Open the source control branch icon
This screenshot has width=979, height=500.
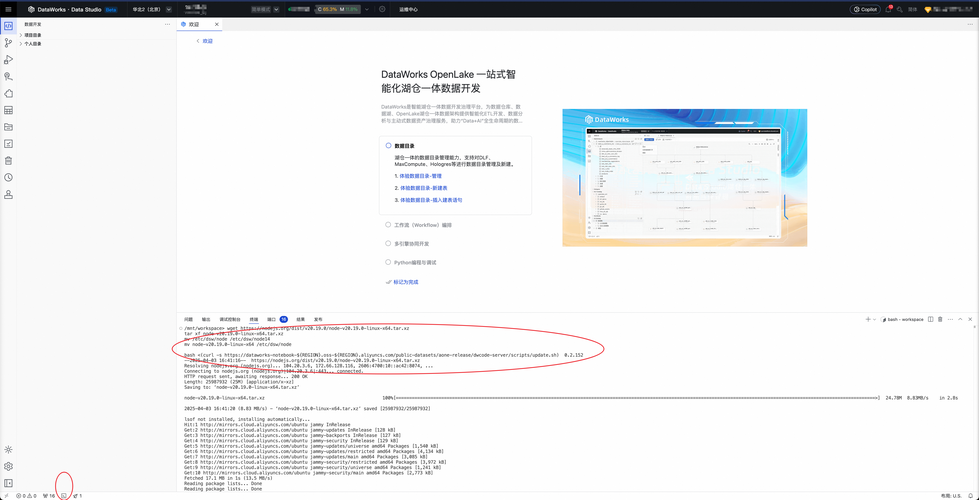tap(9, 43)
